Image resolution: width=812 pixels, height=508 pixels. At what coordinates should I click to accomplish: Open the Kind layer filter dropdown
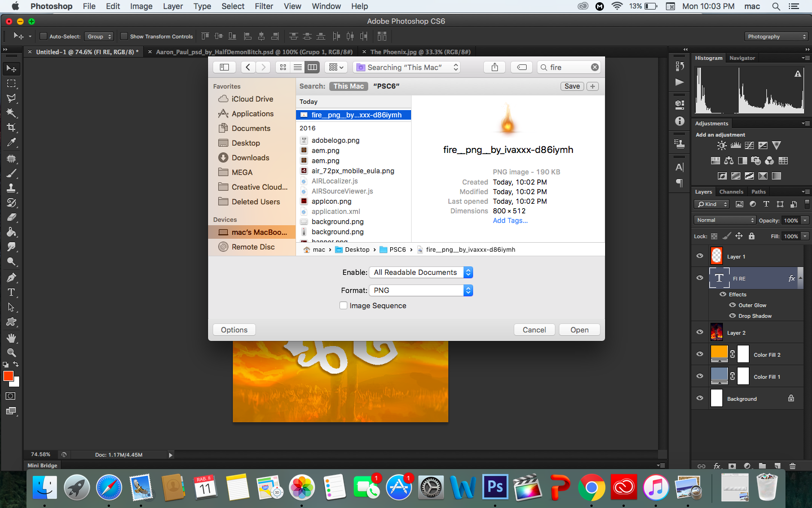tap(712, 204)
